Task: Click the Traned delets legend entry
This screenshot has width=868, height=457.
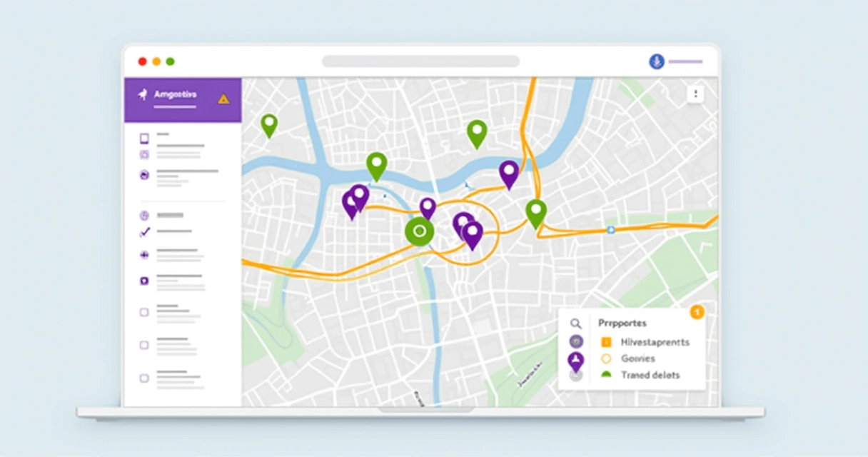Action: [650, 375]
